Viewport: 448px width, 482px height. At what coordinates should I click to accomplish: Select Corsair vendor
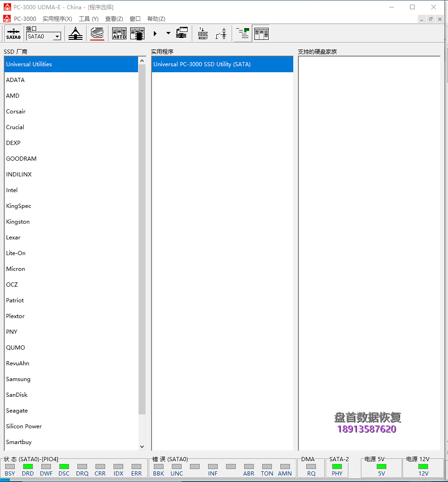(x=71, y=111)
